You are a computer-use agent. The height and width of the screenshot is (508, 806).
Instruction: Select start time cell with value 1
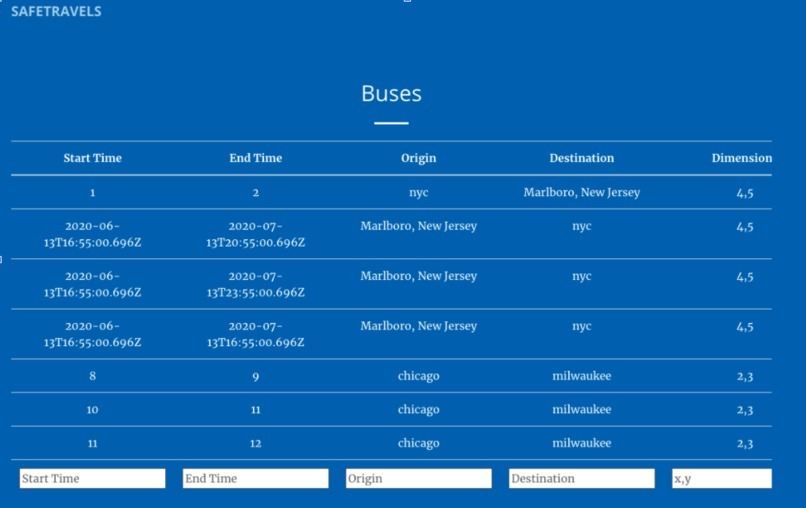click(93, 193)
